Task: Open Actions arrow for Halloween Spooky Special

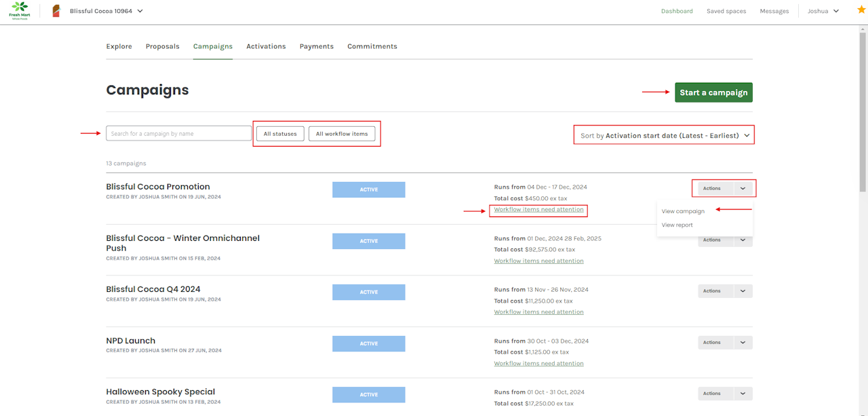Action: 743,394
